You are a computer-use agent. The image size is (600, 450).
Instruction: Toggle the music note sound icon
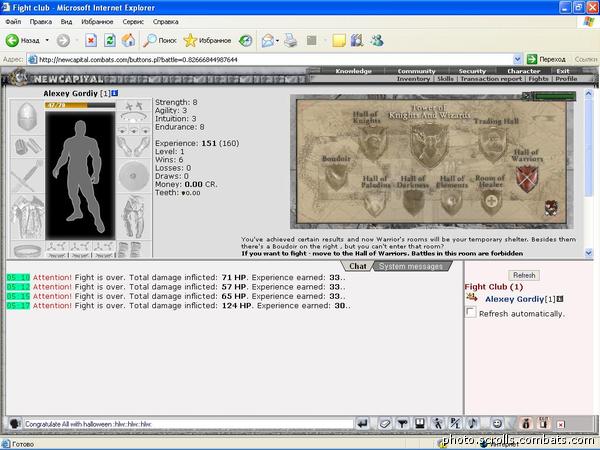(473, 424)
